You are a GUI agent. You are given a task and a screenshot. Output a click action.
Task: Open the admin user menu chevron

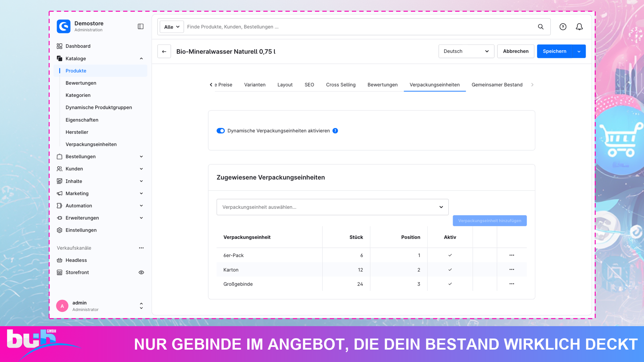click(x=141, y=306)
